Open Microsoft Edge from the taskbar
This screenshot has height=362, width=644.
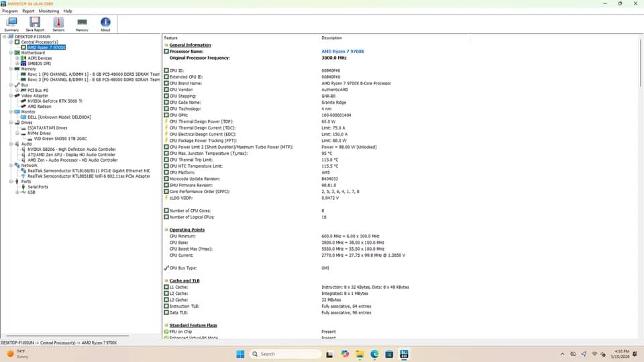tap(374, 354)
